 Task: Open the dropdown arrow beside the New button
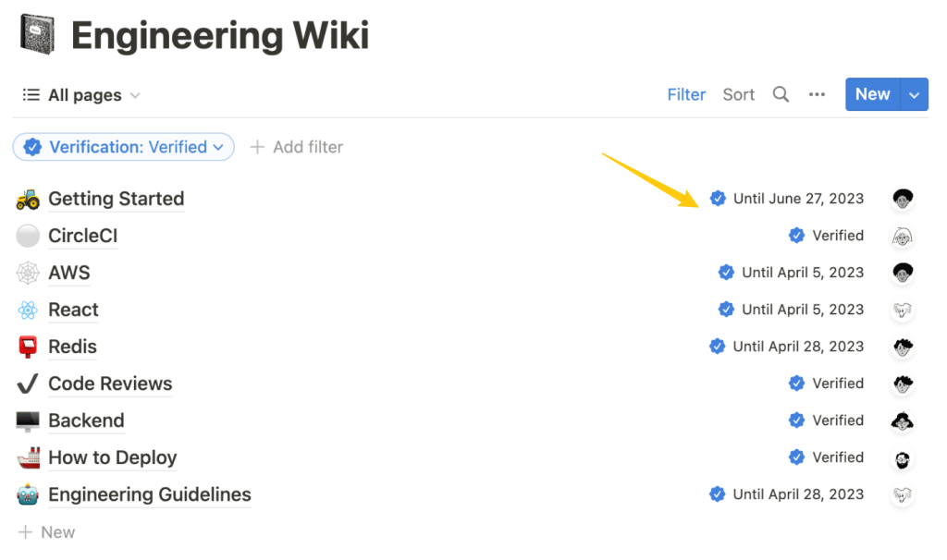915,94
